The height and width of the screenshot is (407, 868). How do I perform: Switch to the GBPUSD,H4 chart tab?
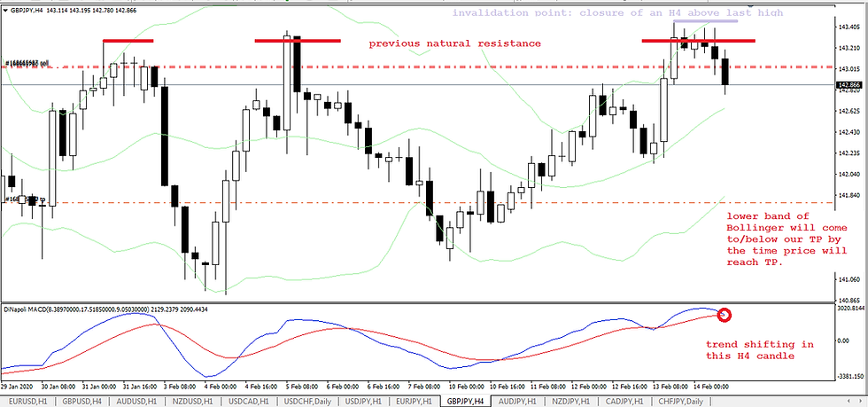[x=81, y=402]
